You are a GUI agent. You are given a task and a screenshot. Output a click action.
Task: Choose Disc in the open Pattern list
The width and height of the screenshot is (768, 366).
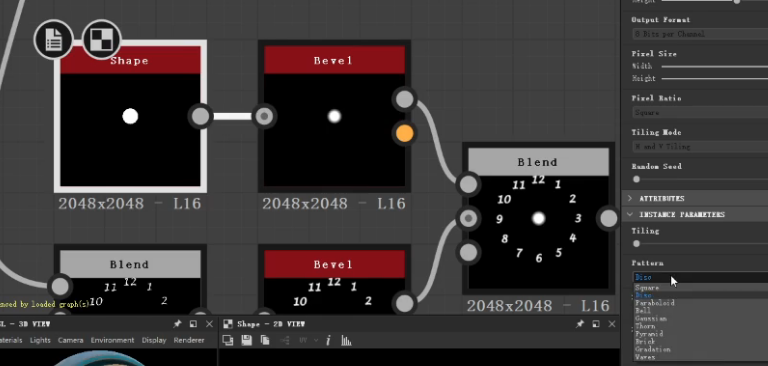[x=700, y=295]
